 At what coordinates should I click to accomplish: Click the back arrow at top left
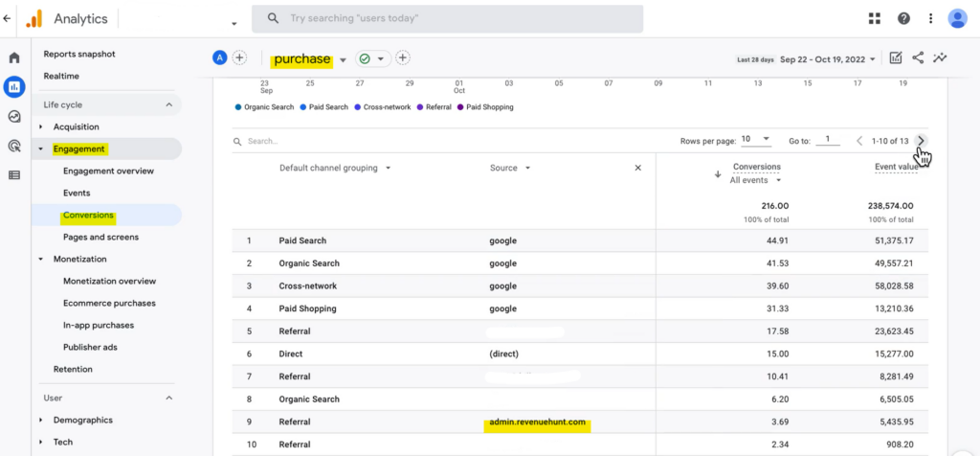coord(7,19)
